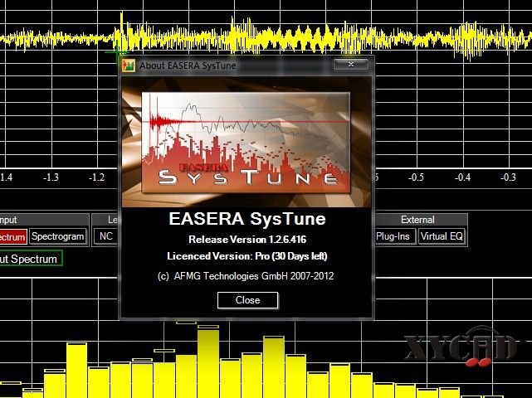Click the -1.3 time axis label
Screen dimensions: 532x398
51,177
